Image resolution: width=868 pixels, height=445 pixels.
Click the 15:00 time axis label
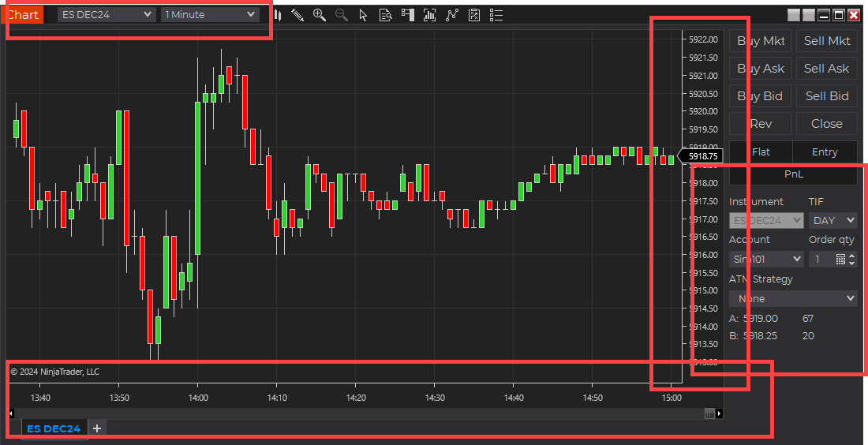tap(672, 398)
